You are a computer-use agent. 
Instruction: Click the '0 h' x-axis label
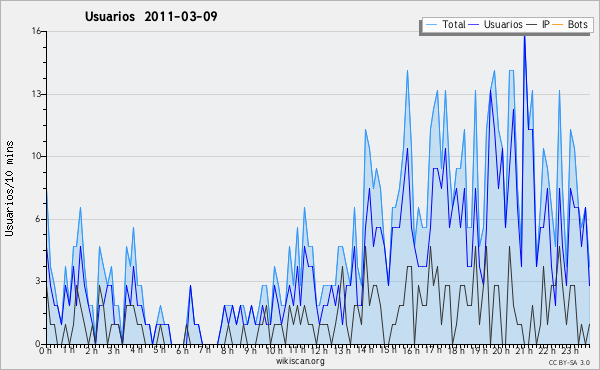(x=45, y=350)
